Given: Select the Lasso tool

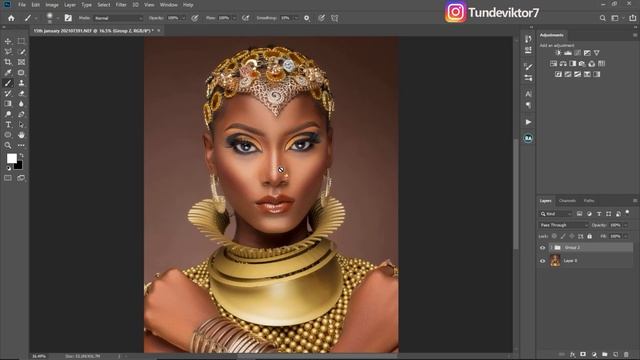Looking at the screenshot, I should (8, 52).
